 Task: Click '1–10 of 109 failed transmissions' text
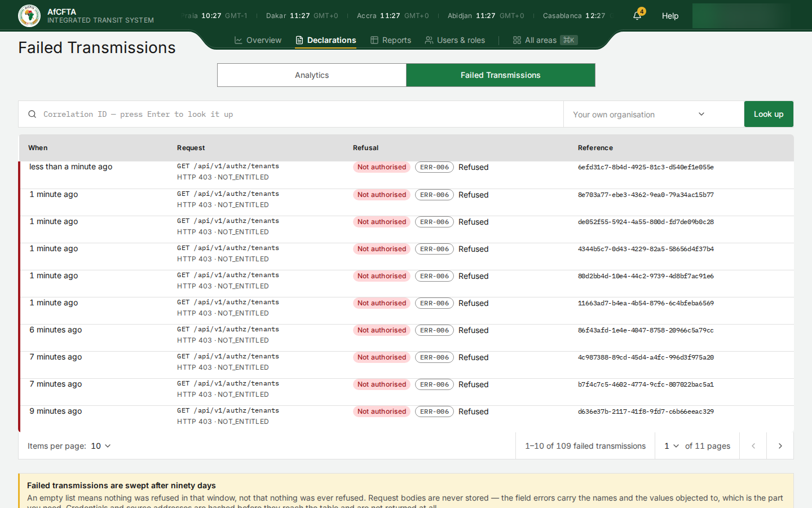tap(585, 446)
